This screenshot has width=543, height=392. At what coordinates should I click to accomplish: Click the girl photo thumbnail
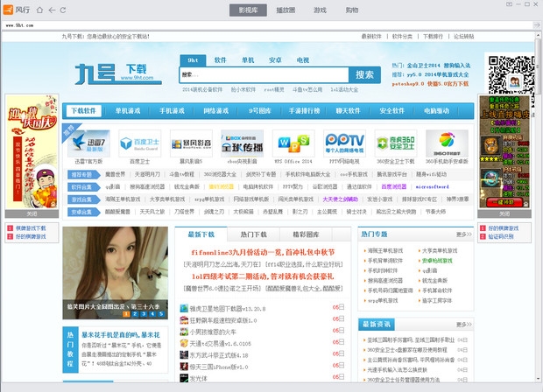click(x=116, y=273)
